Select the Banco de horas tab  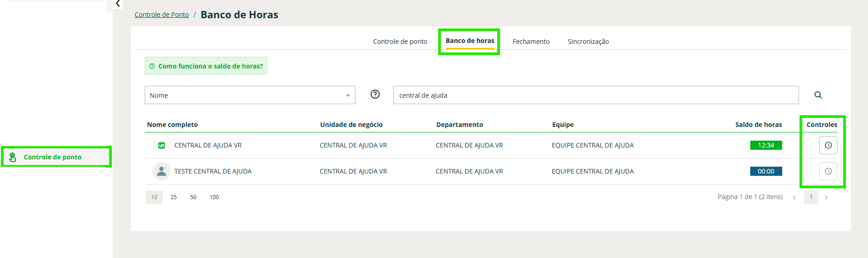click(x=470, y=41)
